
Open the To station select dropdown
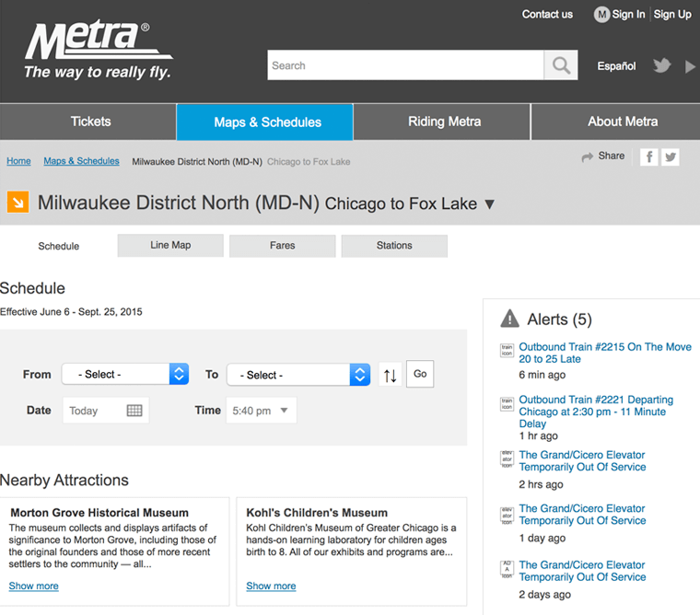[298, 375]
